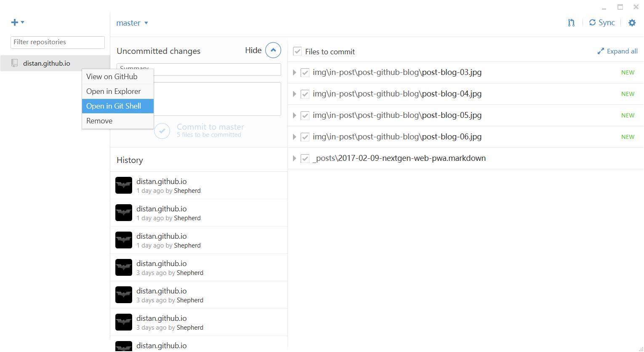Select the distan.github.io repository in sidebar
644x352 pixels.
55,63
